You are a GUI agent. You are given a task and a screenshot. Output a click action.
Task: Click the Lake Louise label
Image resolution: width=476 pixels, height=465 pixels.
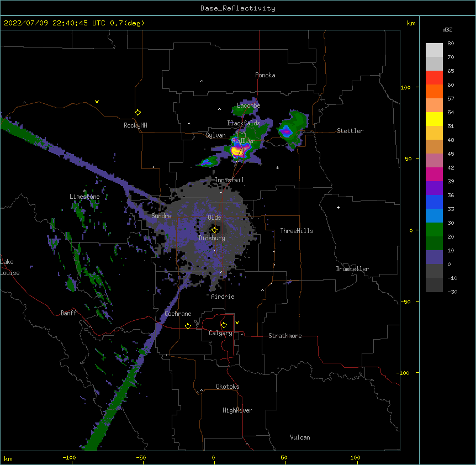(x=10, y=267)
